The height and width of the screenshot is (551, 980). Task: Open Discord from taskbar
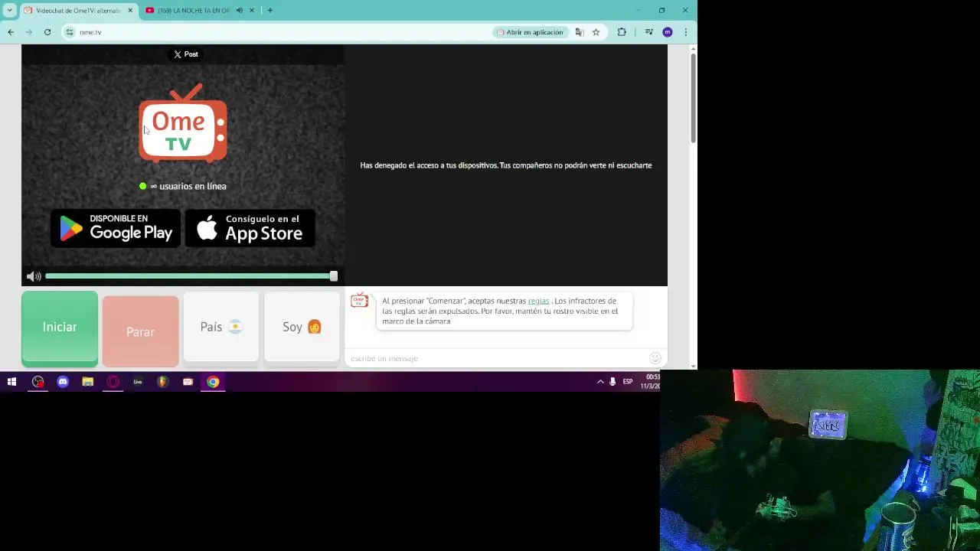coord(63,382)
